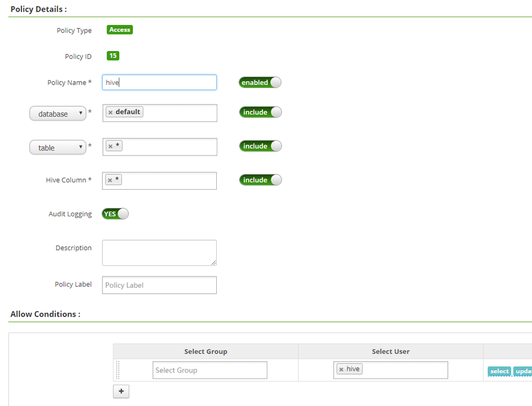
Task: Click the Access policy type badge
Action: click(120, 30)
